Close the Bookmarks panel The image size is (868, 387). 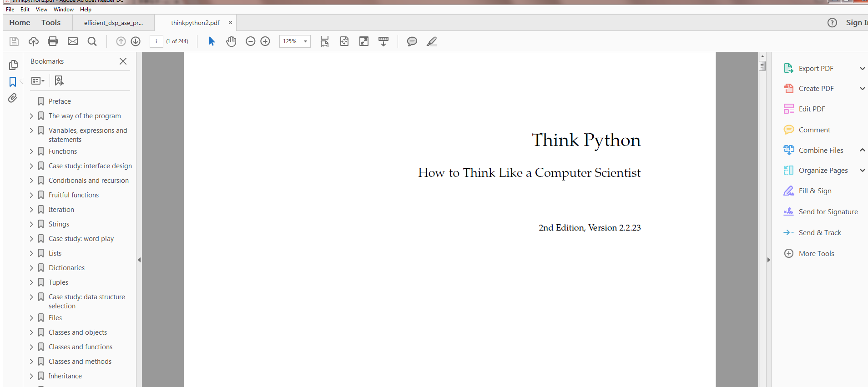point(123,61)
